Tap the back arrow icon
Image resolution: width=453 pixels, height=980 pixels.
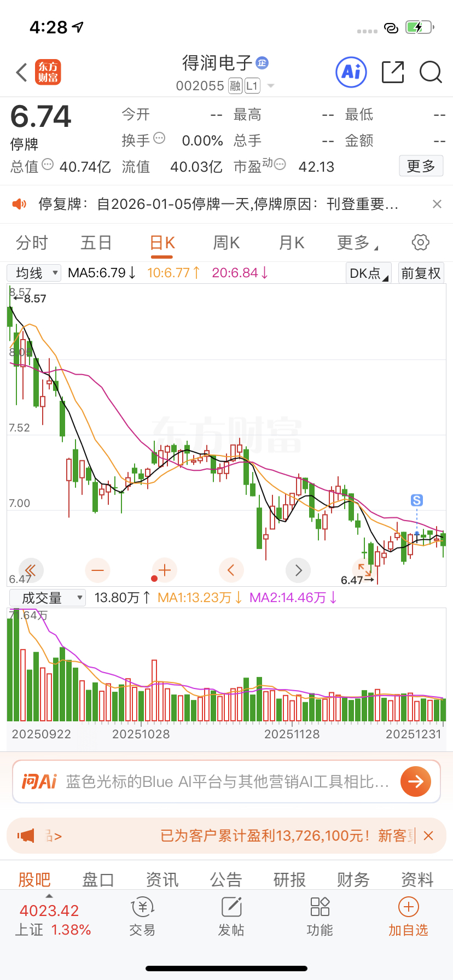pos(22,72)
